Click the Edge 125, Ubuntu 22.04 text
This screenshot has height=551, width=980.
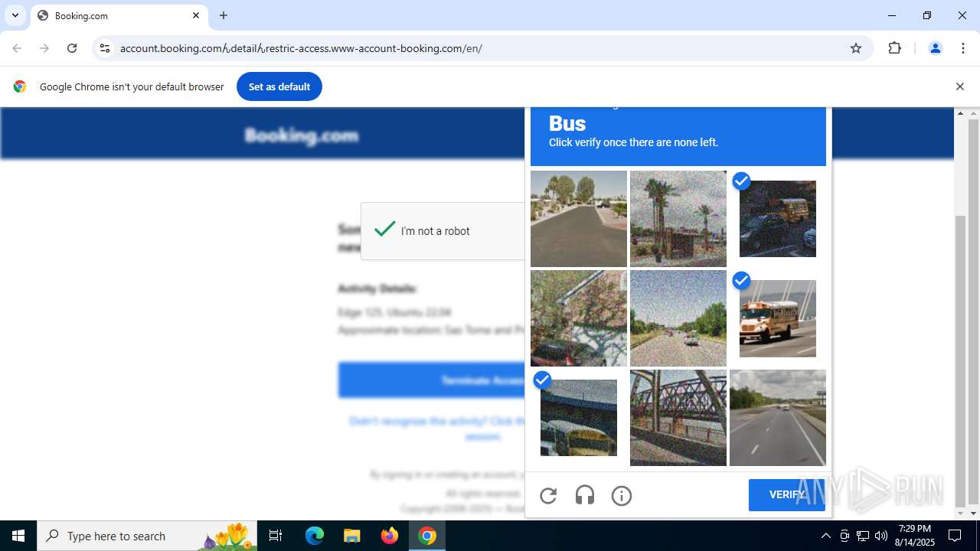pos(394,312)
